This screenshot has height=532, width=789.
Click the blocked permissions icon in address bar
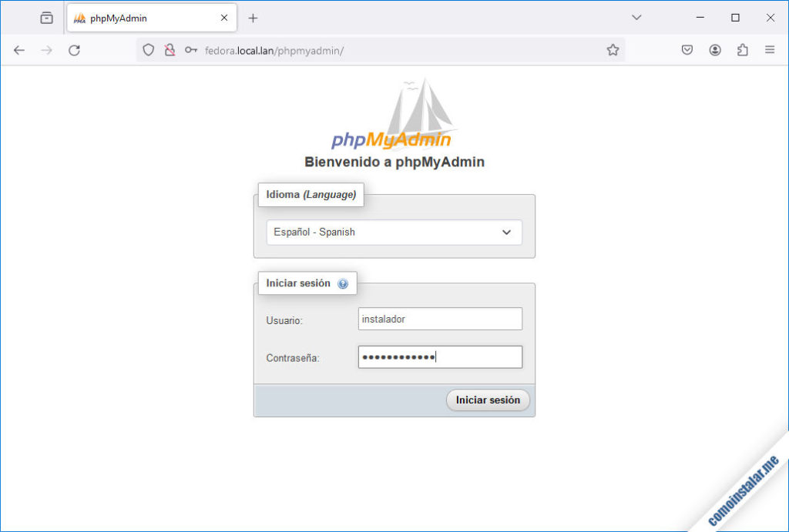click(170, 50)
